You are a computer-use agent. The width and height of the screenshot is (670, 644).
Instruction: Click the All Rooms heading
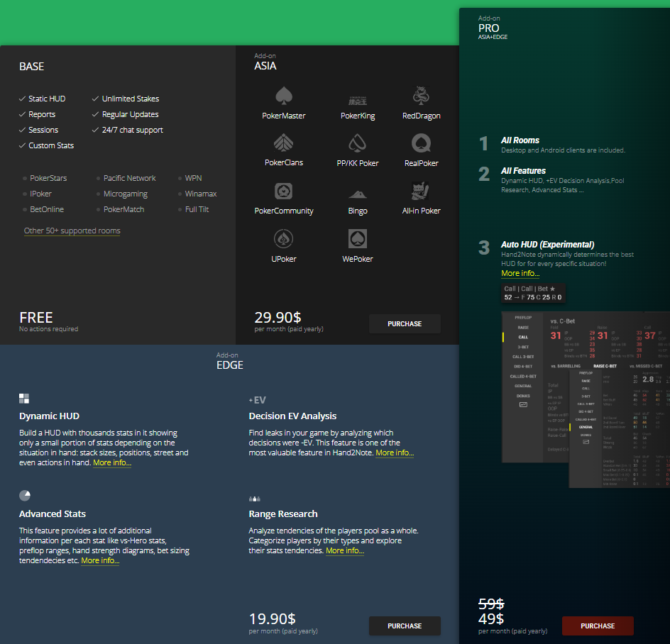(520, 140)
